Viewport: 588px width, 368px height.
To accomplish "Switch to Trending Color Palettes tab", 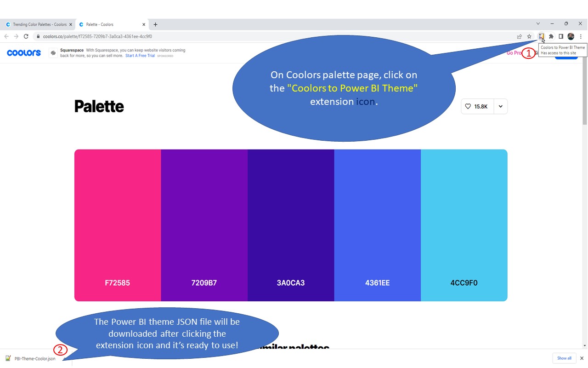I will (38, 24).
